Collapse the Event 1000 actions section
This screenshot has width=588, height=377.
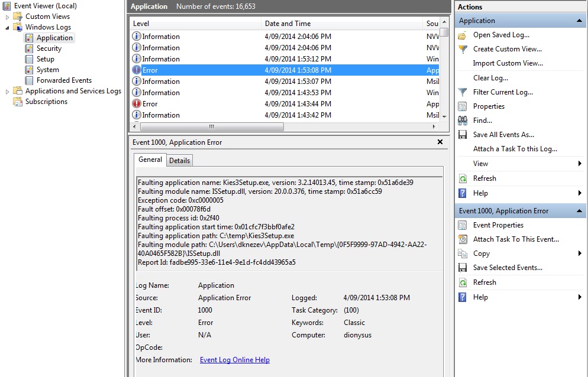579,211
